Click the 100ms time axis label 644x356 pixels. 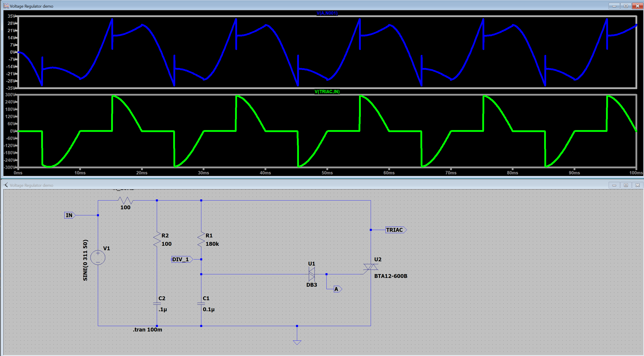[x=636, y=173]
